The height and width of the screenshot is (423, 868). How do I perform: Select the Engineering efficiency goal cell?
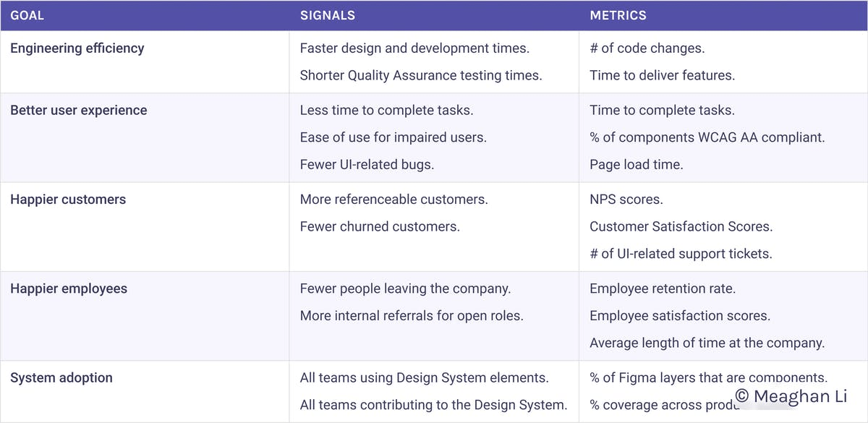tap(145, 62)
